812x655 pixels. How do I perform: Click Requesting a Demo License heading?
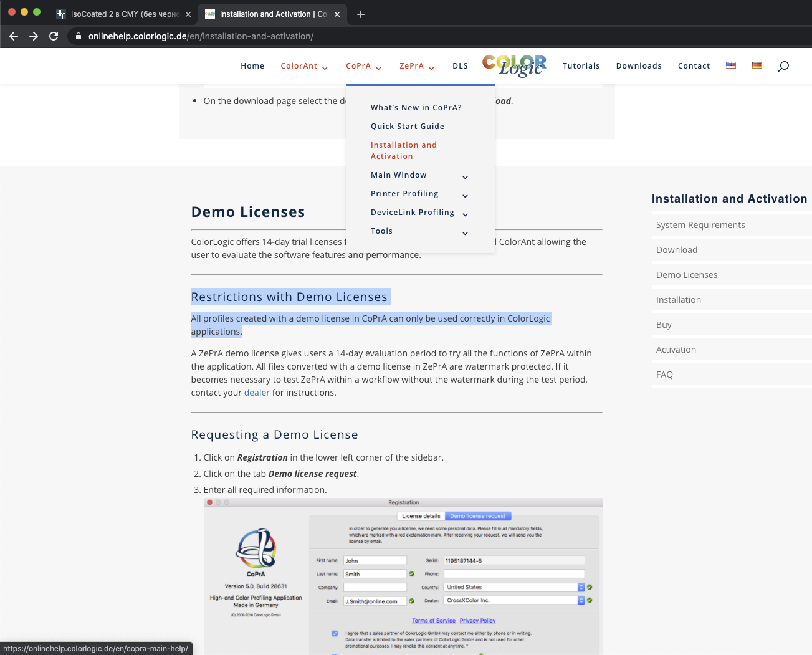click(275, 435)
